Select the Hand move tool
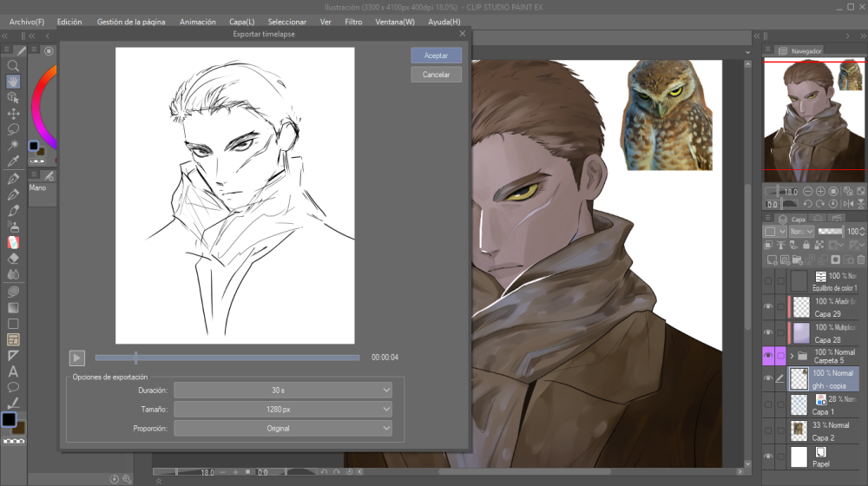Image resolution: width=868 pixels, height=486 pixels. pos(13,82)
